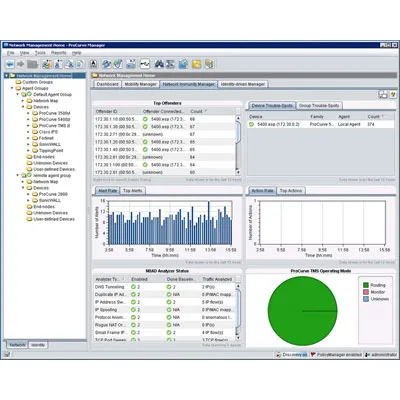400x400 pixels.
Task: Click the PolicyManager enabled flag icon
Action: point(313,355)
